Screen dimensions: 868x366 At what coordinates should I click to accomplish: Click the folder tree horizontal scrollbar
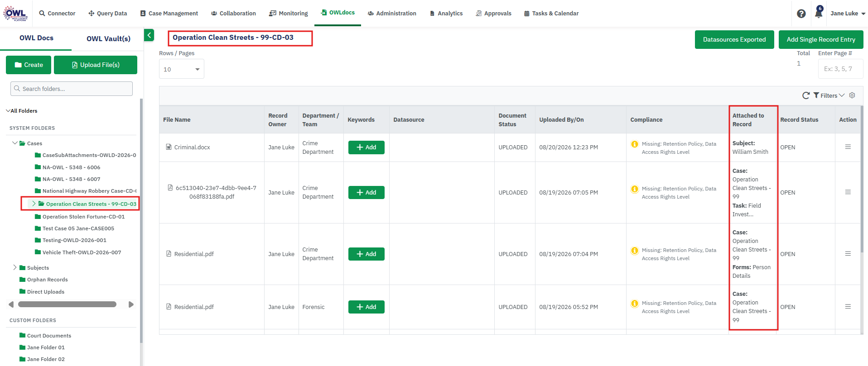pos(68,304)
